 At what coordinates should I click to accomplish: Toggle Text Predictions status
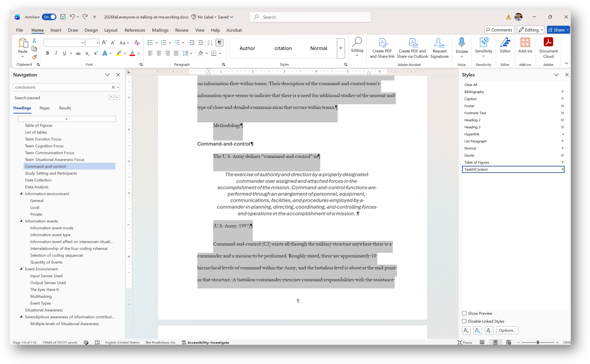(160, 343)
